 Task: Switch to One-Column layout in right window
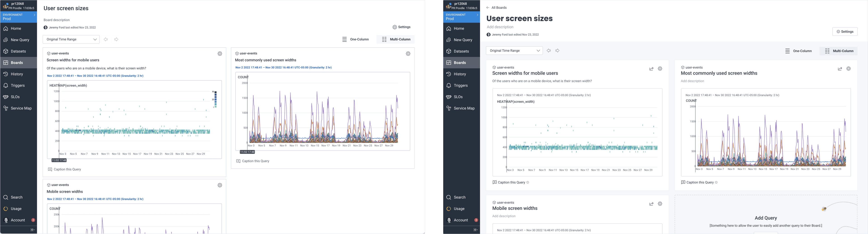pyautogui.click(x=798, y=51)
